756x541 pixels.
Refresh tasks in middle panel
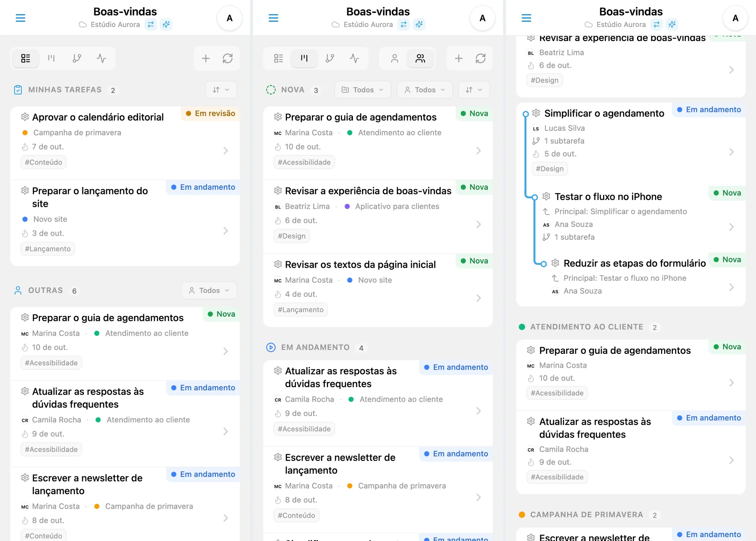(481, 58)
